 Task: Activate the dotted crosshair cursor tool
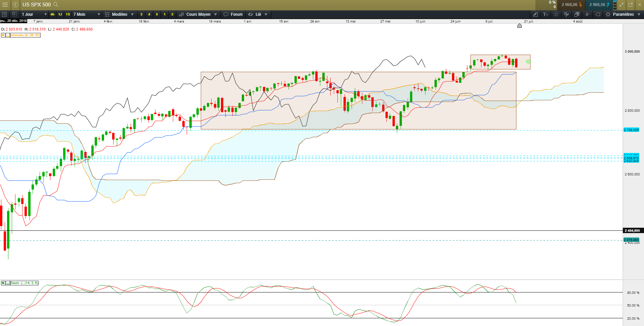coord(556,14)
